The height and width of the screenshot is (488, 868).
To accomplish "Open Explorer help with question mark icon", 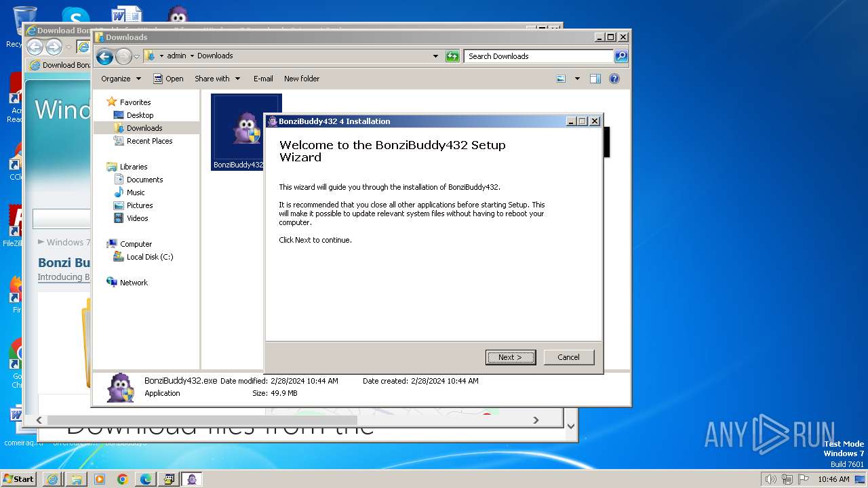I will coord(614,79).
